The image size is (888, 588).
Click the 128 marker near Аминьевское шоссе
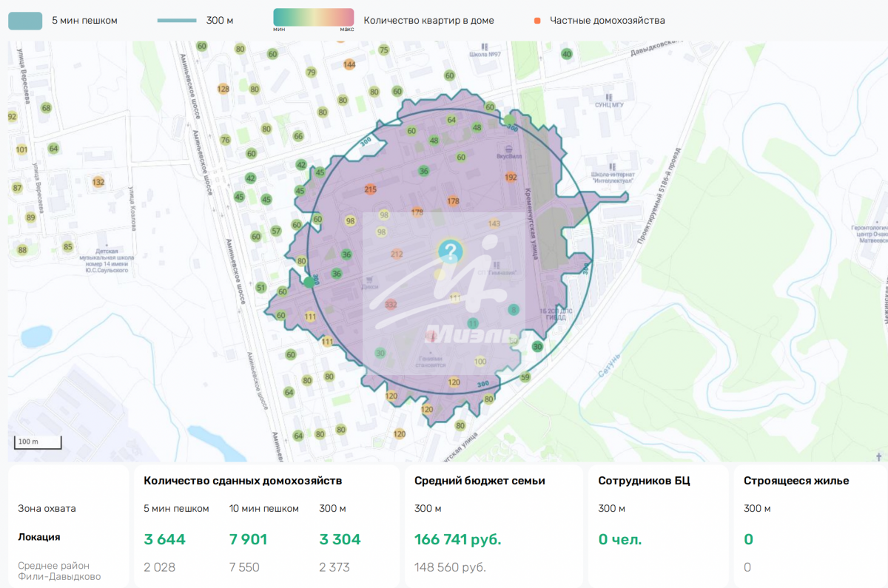pyautogui.click(x=223, y=89)
